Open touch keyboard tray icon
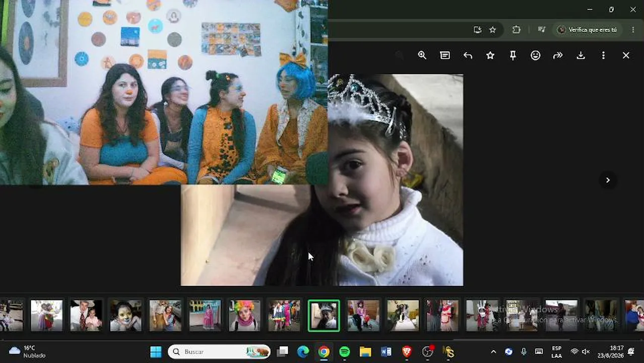The width and height of the screenshot is (644, 363). [539, 351]
